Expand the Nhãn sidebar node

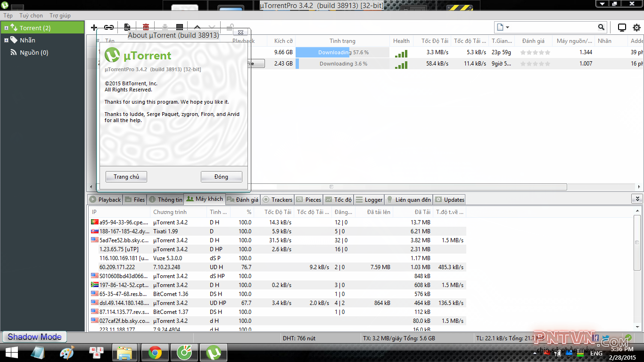pos(6,40)
